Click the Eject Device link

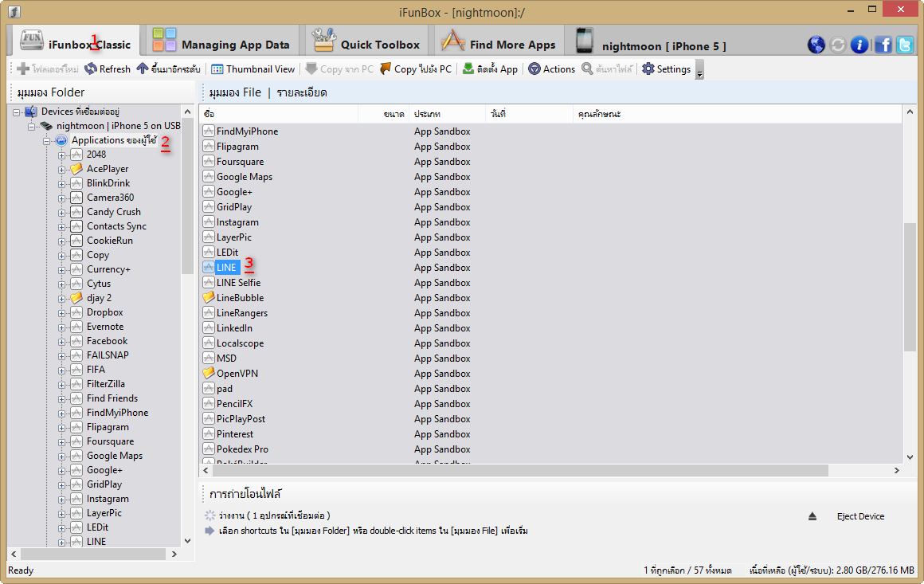[860, 516]
